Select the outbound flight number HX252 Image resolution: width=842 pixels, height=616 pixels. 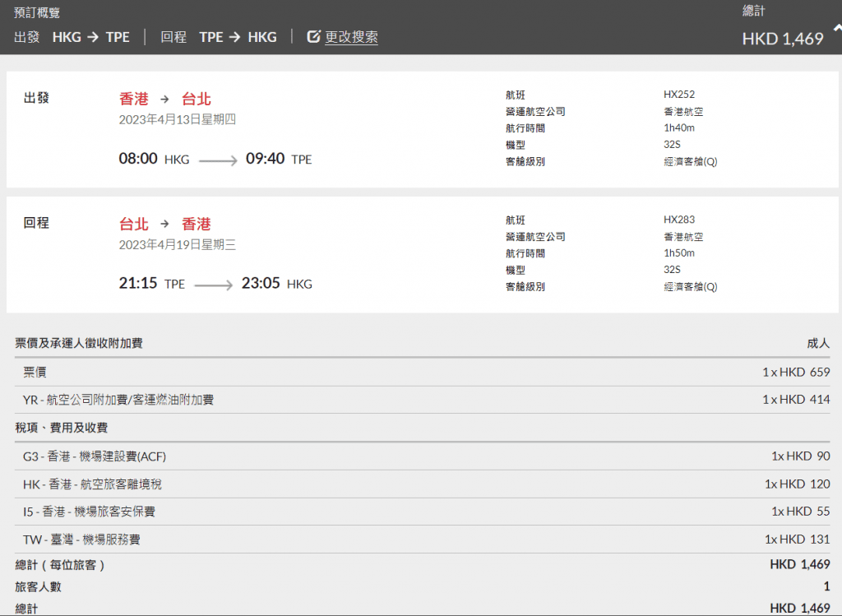(x=679, y=95)
